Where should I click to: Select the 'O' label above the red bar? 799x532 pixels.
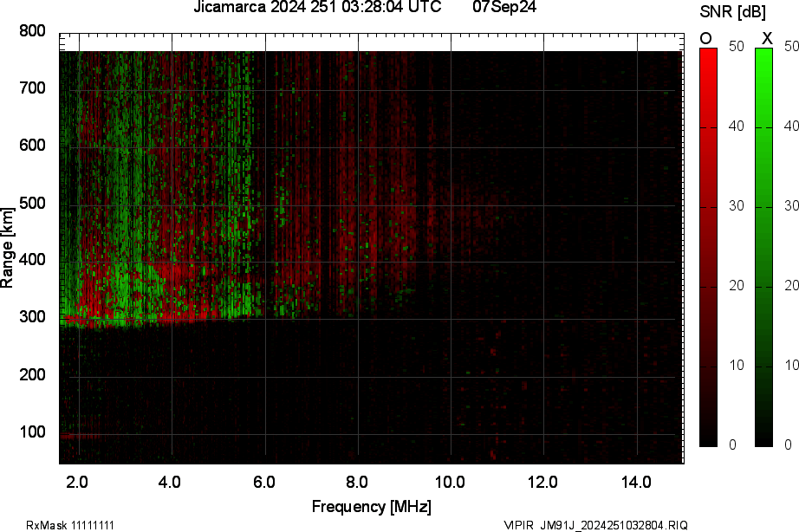click(706, 38)
